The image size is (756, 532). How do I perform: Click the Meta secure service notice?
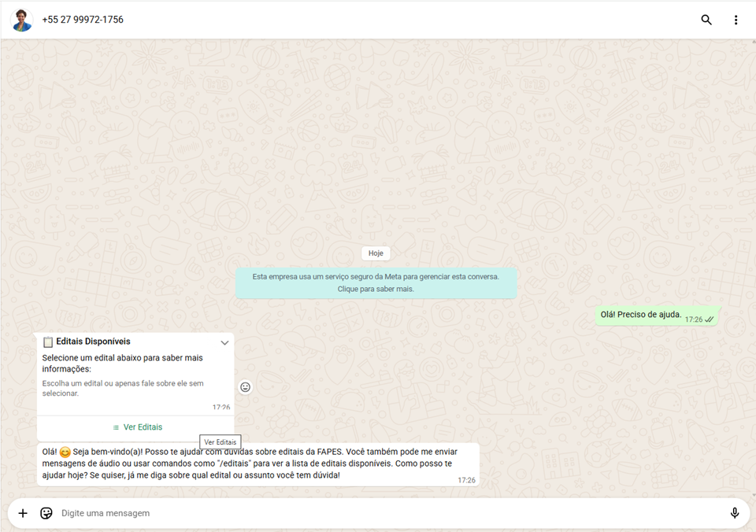(376, 283)
